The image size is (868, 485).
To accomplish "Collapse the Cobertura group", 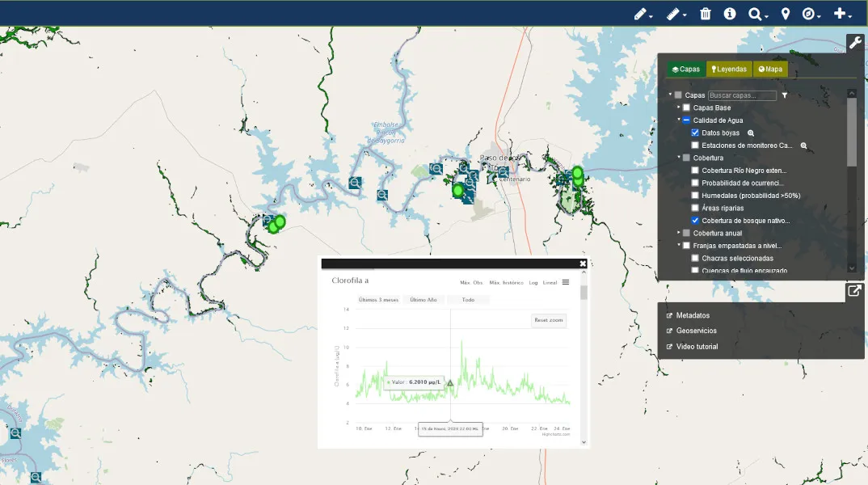I will tap(679, 158).
